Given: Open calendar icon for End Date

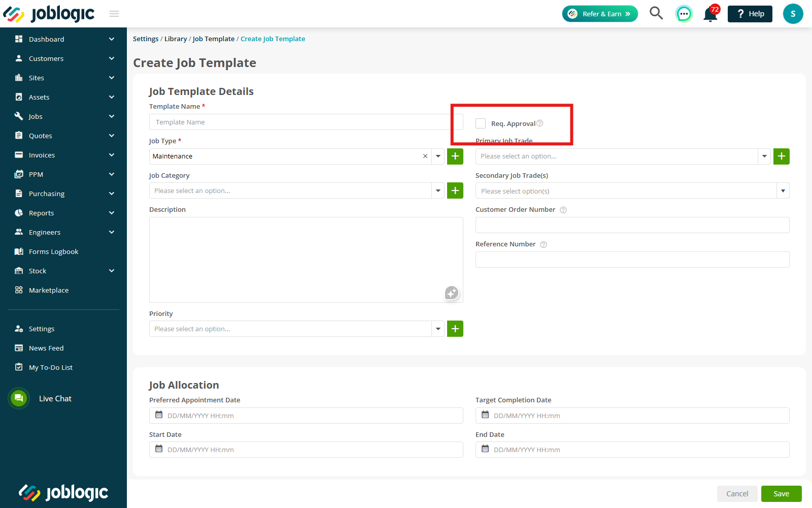Looking at the screenshot, I should [485, 449].
